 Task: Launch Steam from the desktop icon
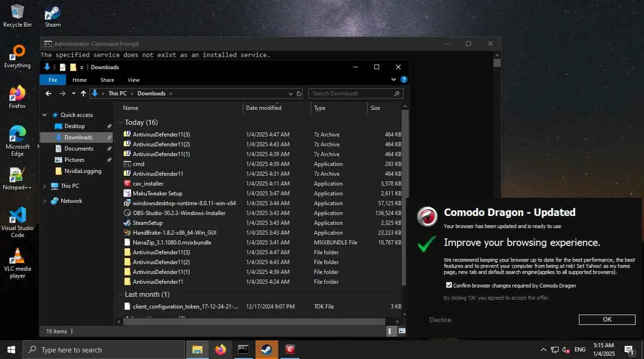point(53,16)
